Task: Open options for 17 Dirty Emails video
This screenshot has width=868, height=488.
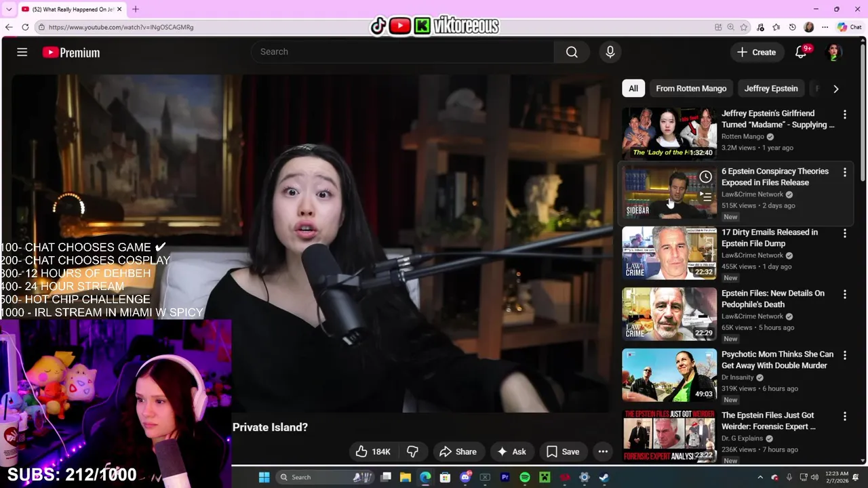Action: 845,233
